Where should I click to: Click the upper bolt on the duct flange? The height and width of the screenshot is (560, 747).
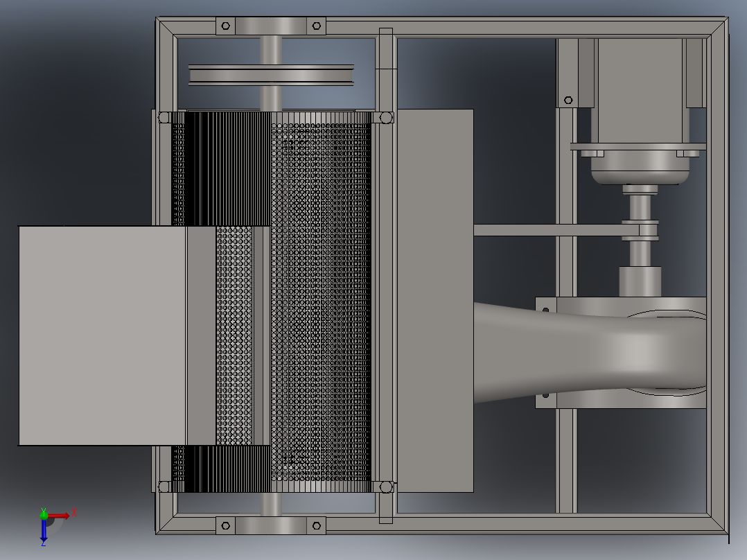pyautogui.click(x=545, y=310)
